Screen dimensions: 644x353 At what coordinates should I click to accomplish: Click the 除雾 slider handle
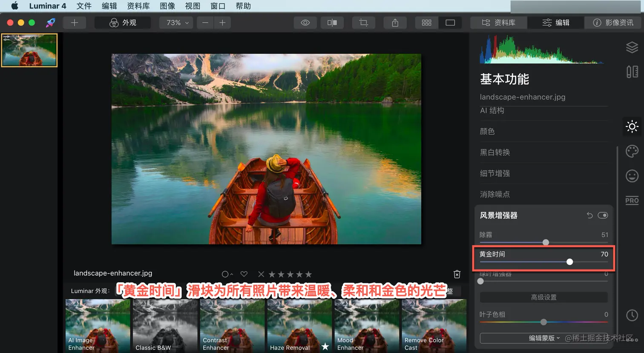pyautogui.click(x=546, y=242)
